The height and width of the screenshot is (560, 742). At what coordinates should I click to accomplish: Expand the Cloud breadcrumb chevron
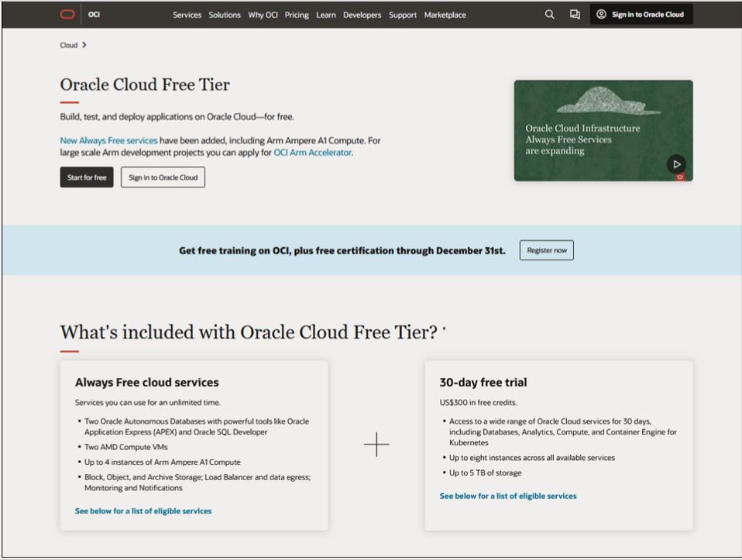85,45
